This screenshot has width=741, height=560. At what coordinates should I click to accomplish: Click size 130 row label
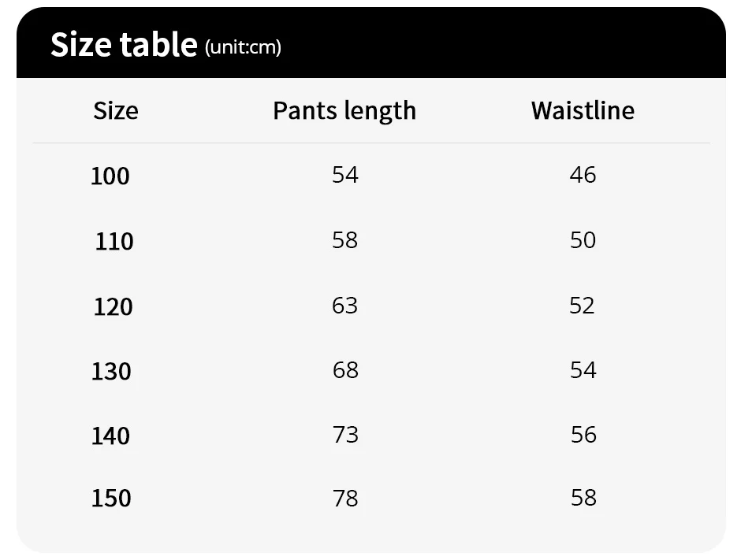pos(111,371)
